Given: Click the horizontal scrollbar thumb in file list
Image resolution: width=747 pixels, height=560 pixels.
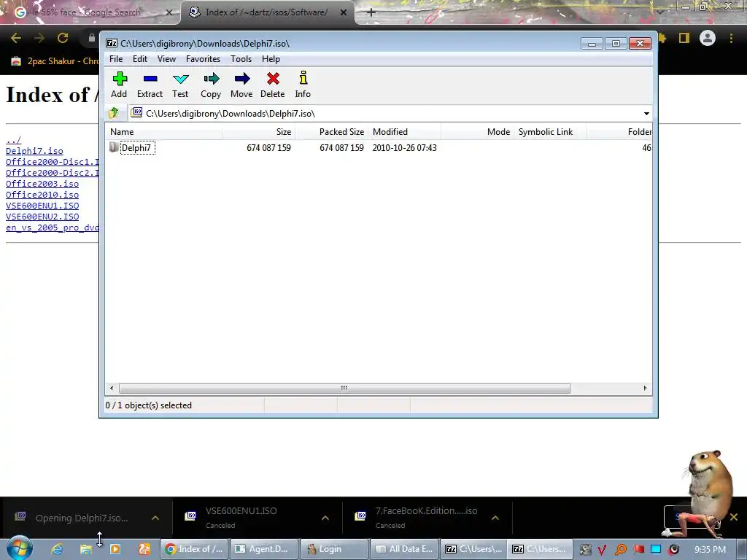Looking at the screenshot, I should click(x=344, y=388).
